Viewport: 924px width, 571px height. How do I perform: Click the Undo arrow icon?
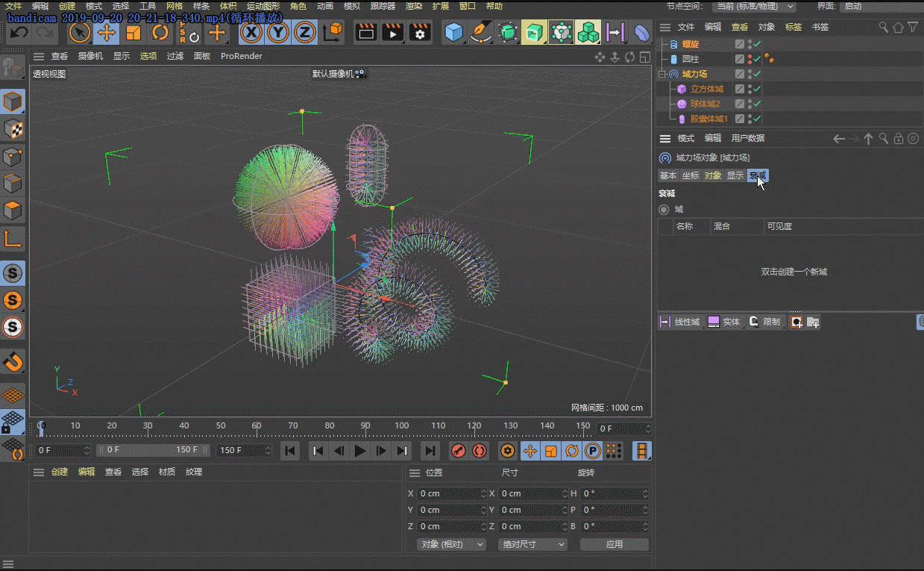[x=19, y=33]
